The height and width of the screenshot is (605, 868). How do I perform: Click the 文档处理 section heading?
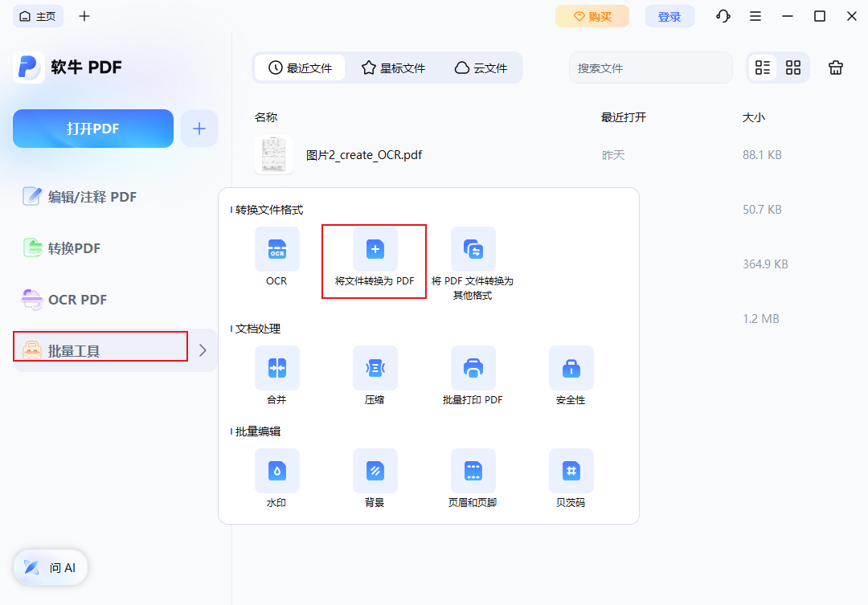[258, 329]
